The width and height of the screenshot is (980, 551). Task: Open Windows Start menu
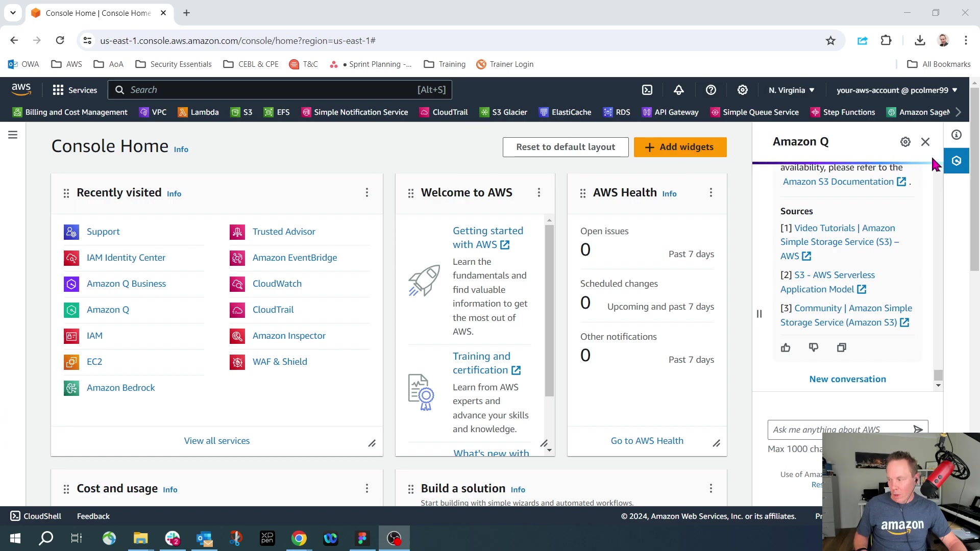click(x=15, y=538)
